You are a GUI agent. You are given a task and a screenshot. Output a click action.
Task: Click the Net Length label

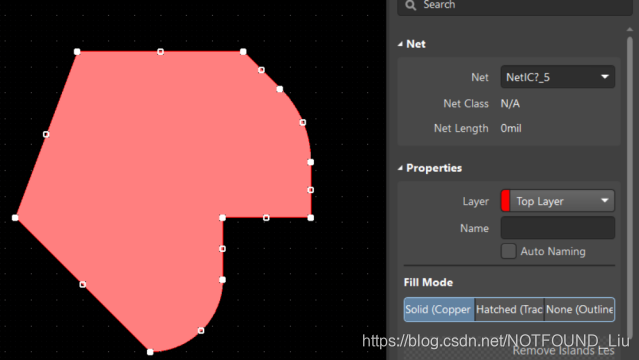pyautogui.click(x=461, y=128)
